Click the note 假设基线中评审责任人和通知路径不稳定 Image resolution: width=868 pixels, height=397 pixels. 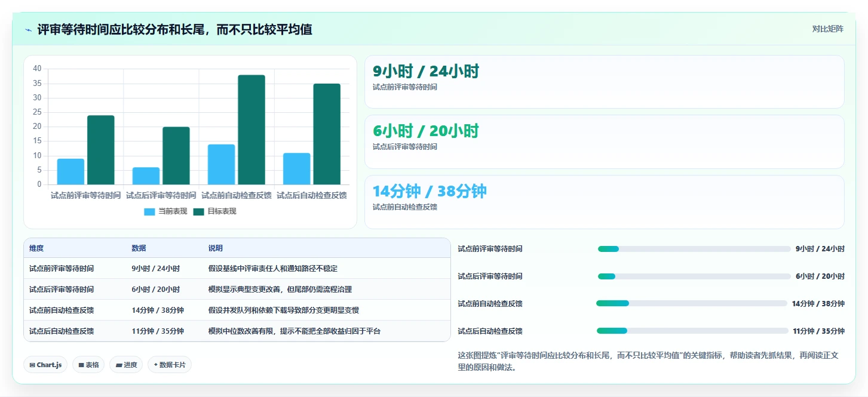tap(273, 269)
